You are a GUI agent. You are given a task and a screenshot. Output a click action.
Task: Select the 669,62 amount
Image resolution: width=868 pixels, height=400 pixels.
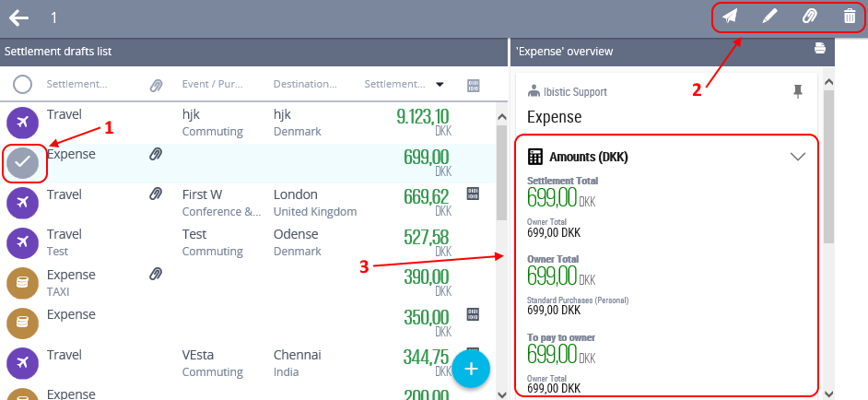point(427,196)
